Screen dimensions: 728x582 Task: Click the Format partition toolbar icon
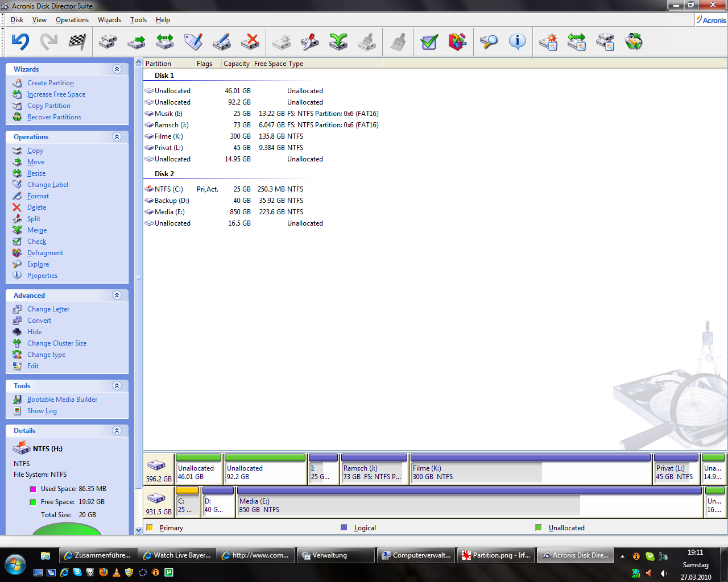click(x=222, y=41)
